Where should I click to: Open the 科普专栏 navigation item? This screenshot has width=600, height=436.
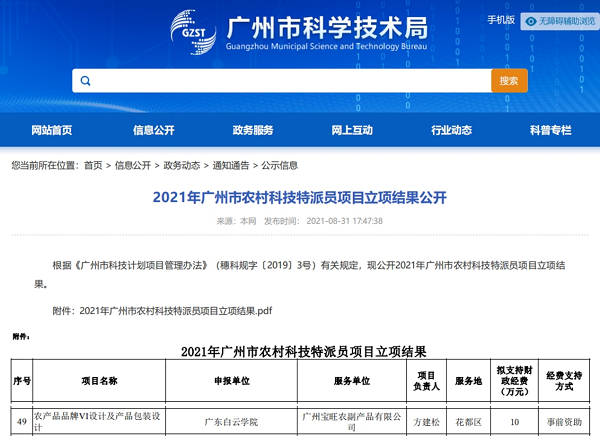point(550,131)
